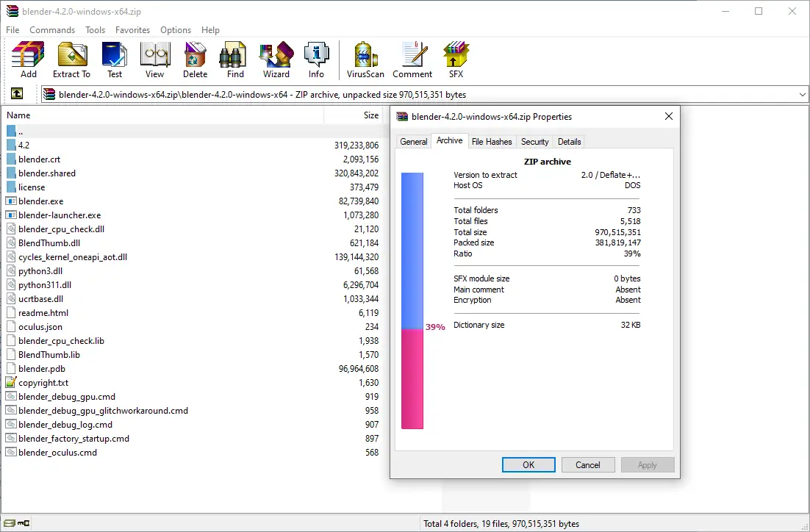Click the python311.dll file icon
Image resolution: width=810 pixels, height=532 pixels.
[11, 284]
